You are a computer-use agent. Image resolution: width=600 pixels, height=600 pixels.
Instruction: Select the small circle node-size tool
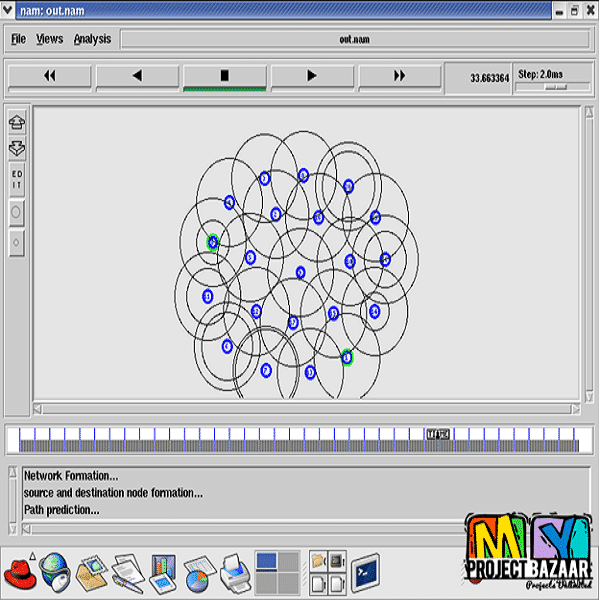click(x=17, y=241)
